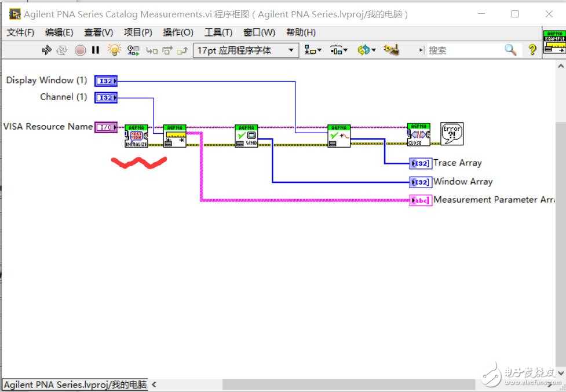This screenshot has height=392, width=566.
Task: Select the AGPNA Initialize VI node
Action: (137, 136)
